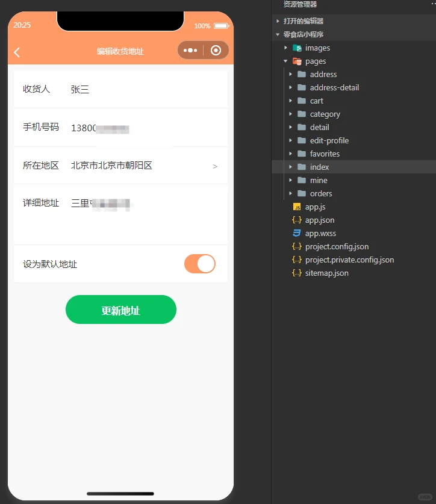436x504 pixels.
Task: Toggle the 设为默认地址 switch off
Action: coord(200,264)
